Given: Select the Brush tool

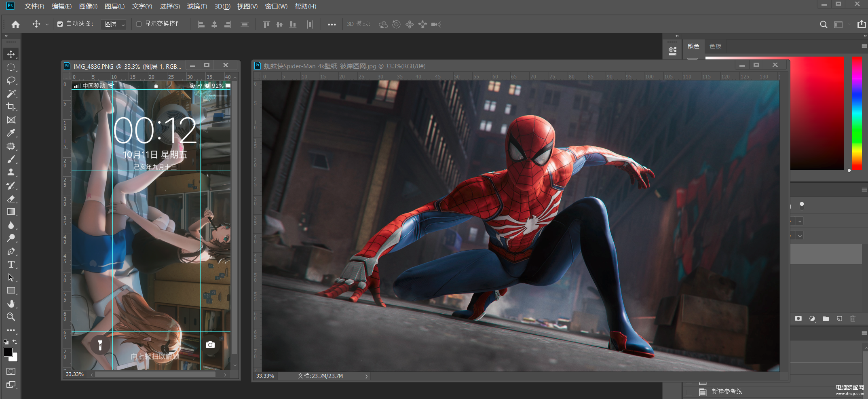Looking at the screenshot, I should (x=11, y=159).
